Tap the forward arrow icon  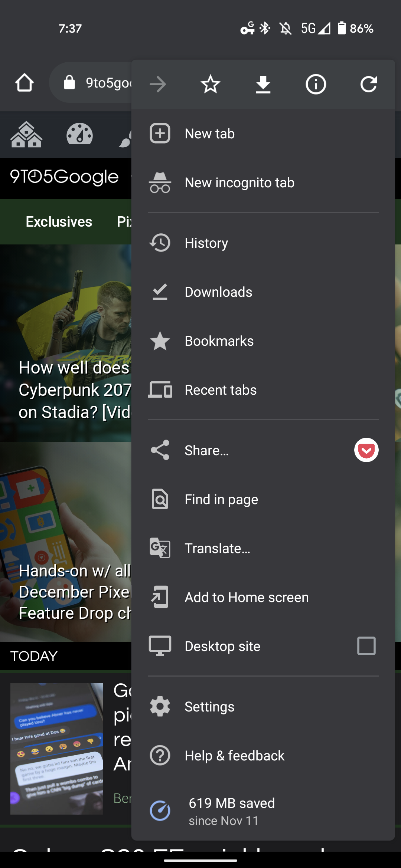pyautogui.click(x=158, y=84)
